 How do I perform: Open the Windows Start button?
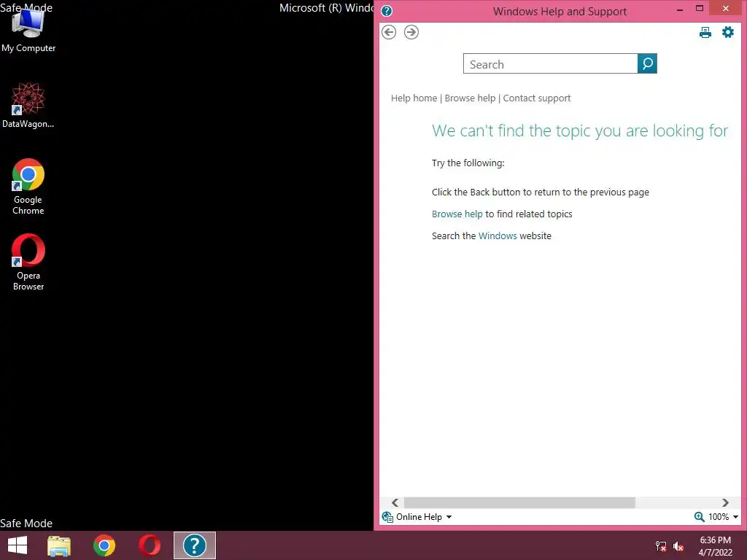[18, 545]
